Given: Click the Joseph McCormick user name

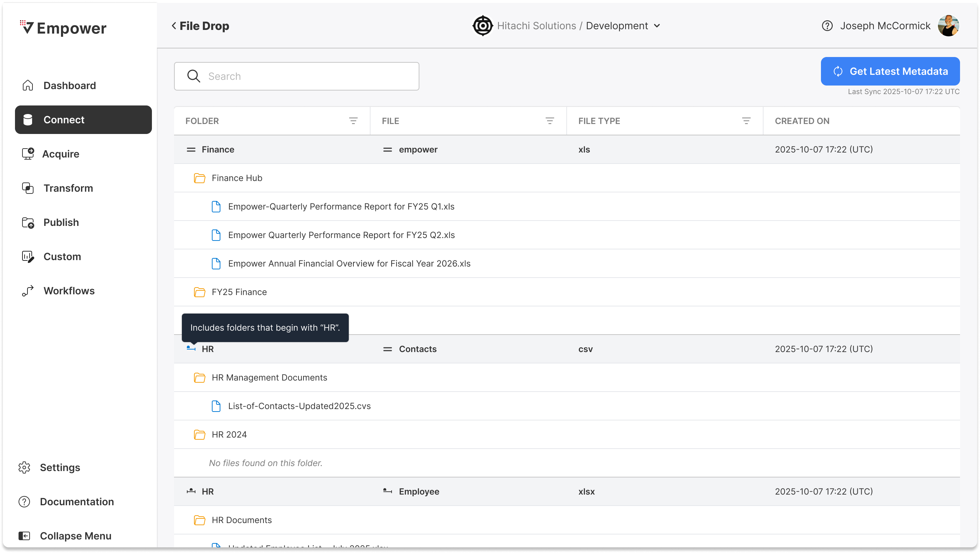Looking at the screenshot, I should point(885,26).
